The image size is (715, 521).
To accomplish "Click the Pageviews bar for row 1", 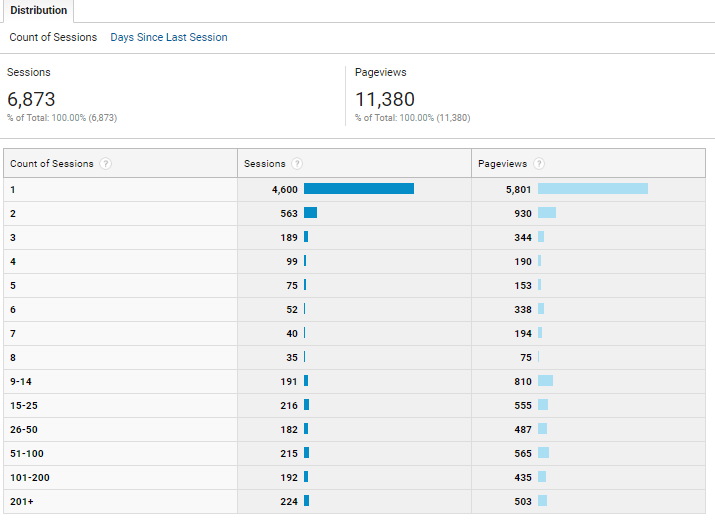I will pyautogui.click(x=592, y=188).
